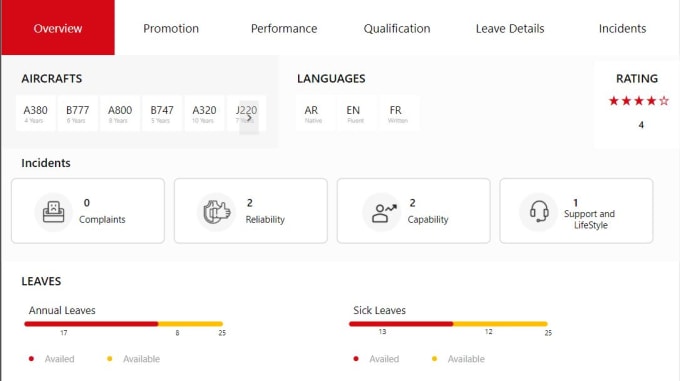
Task: View the Incidents tab
Action: pyautogui.click(x=622, y=29)
